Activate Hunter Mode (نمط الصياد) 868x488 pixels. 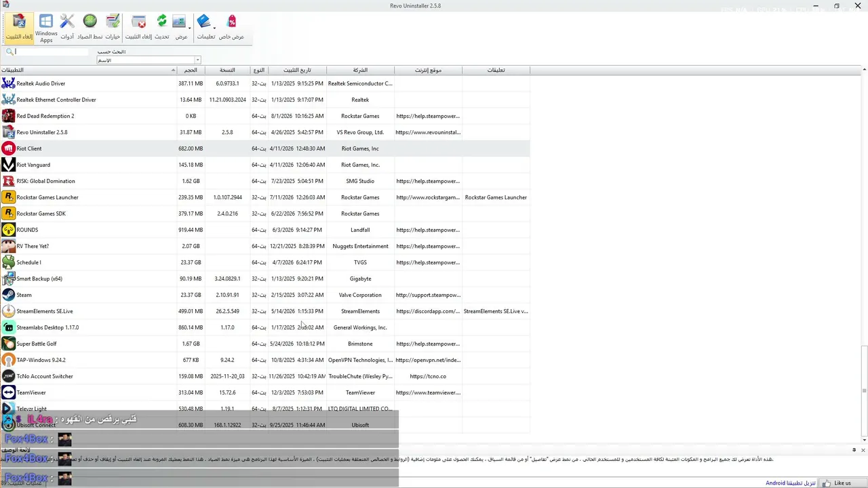pyautogui.click(x=90, y=28)
